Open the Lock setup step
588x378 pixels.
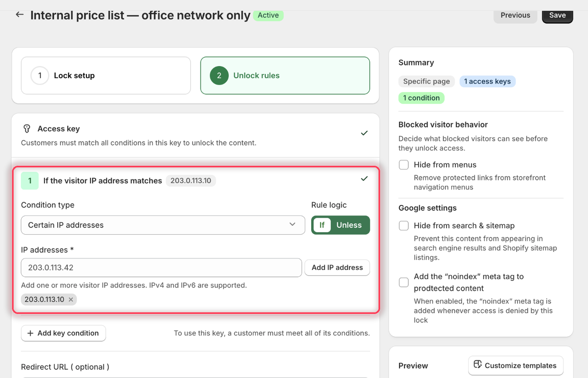(106, 76)
